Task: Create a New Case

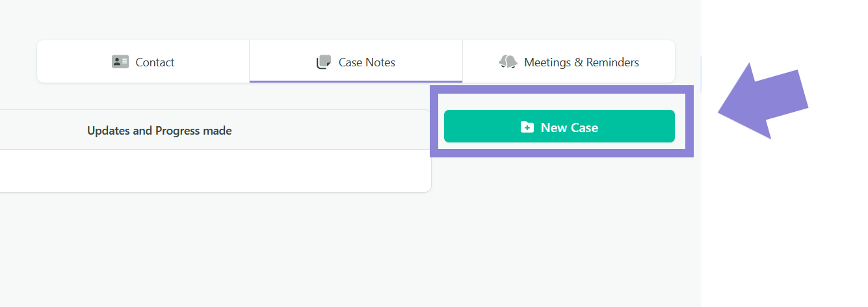Action: coord(559,126)
